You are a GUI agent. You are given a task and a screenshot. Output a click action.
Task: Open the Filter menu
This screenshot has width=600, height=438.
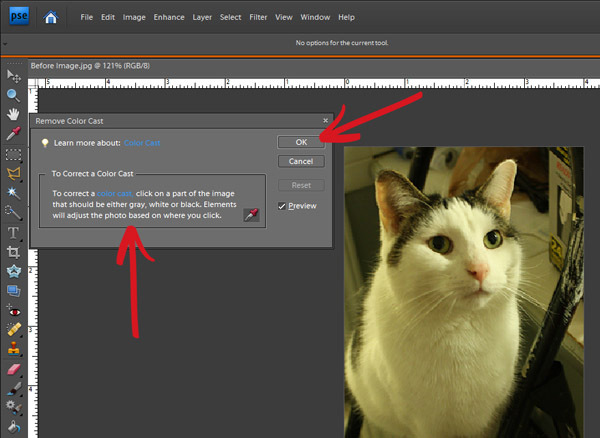point(257,17)
